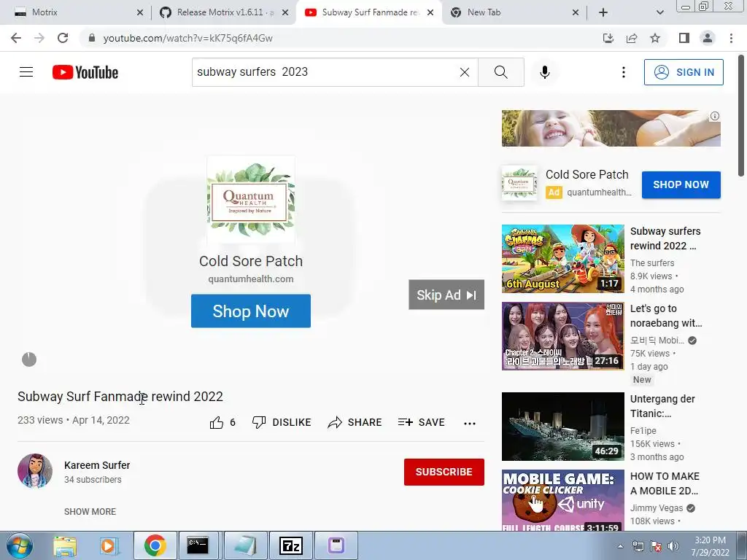Click the magnifier search button
This screenshot has height=560, width=747.
500,72
